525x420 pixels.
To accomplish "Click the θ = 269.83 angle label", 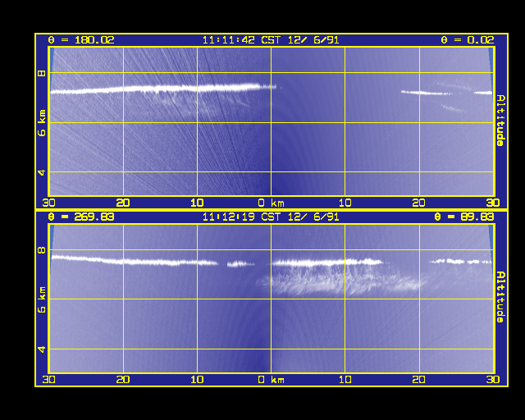I will point(81,217).
